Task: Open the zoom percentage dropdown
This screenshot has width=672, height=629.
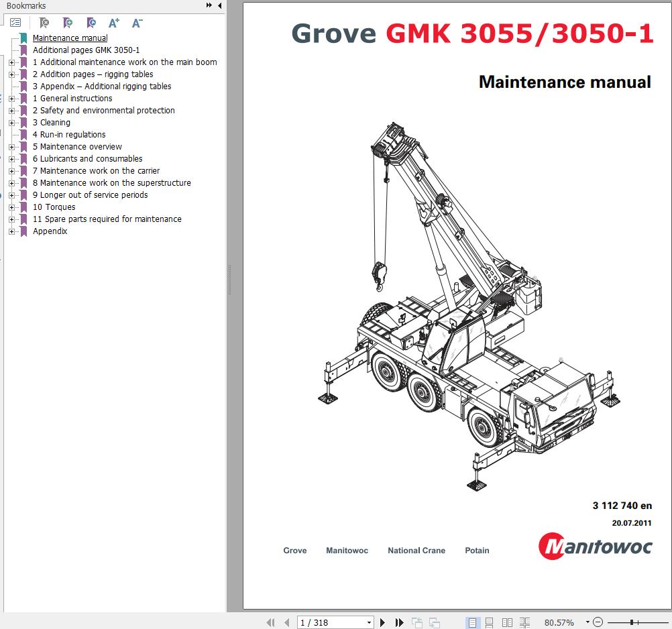Action: (x=588, y=622)
